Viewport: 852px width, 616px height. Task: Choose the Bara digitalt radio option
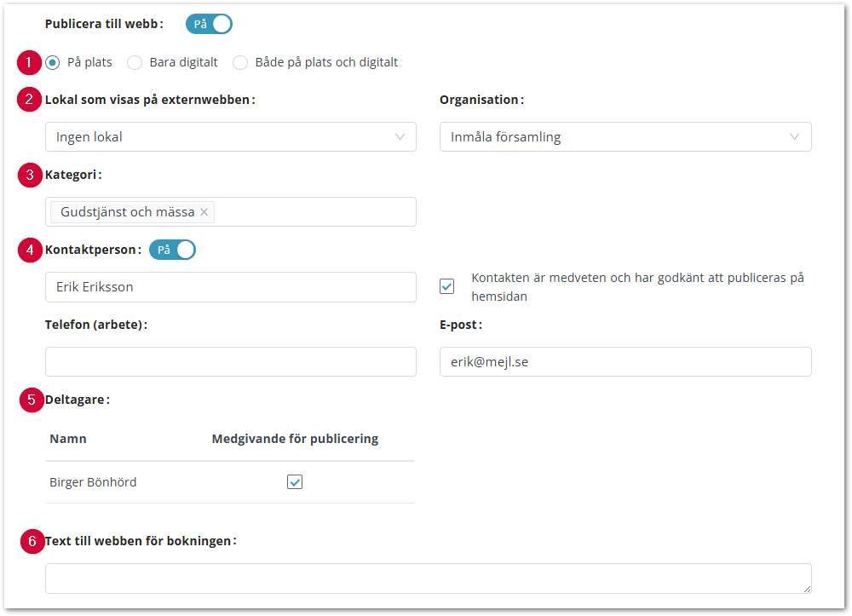click(x=135, y=62)
